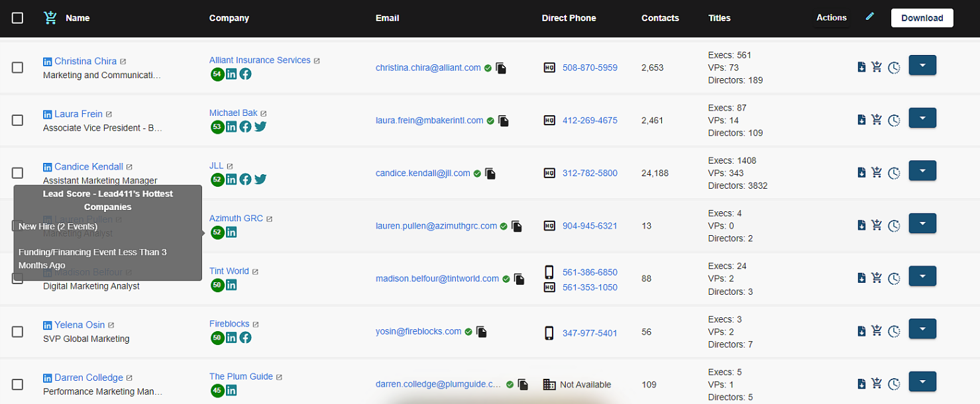Select Yelena Osin's row checkbox
Image resolution: width=980 pixels, height=404 pixels.
pos(18,332)
